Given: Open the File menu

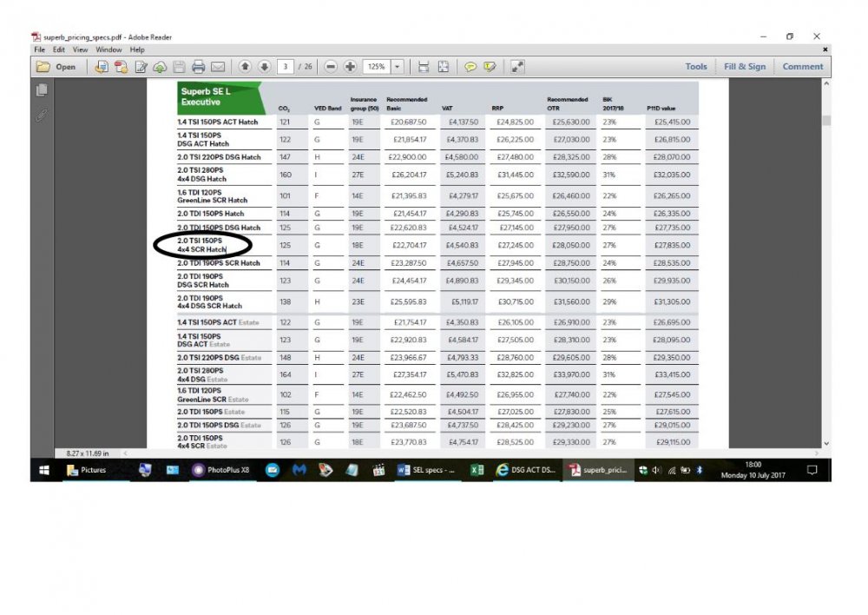Looking at the screenshot, I should pos(39,50).
